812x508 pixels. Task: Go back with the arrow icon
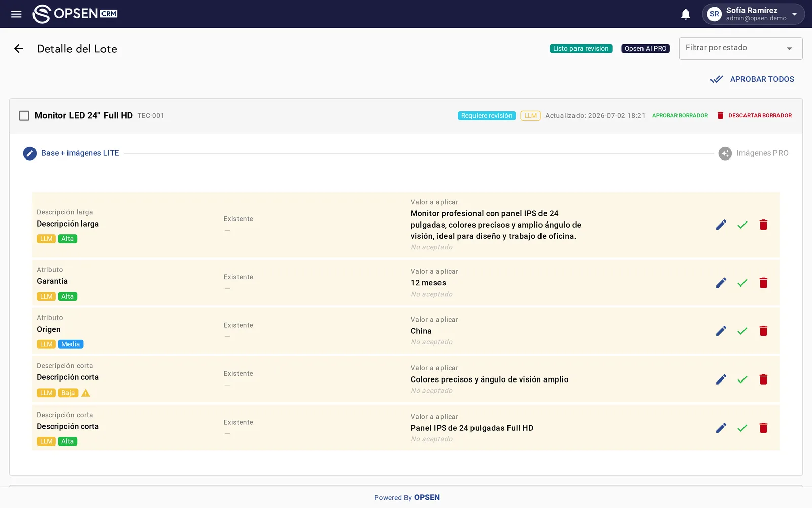tap(19, 49)
